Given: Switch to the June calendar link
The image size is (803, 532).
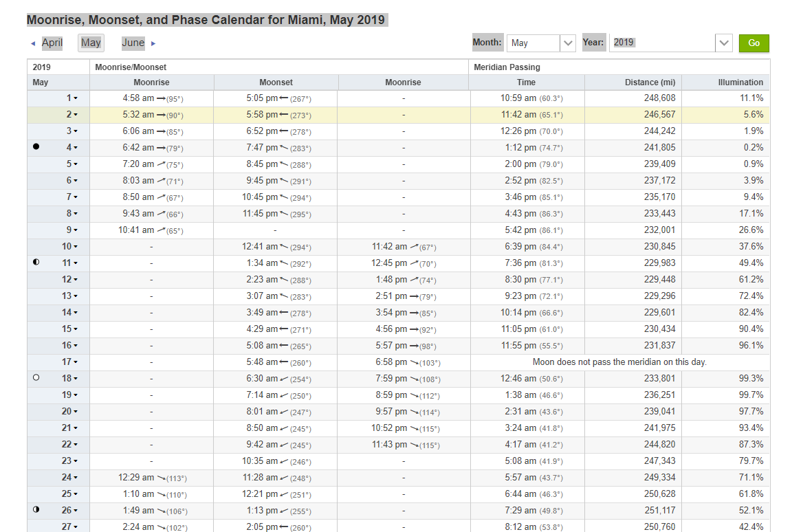Looking at the screenshot, I should pyautogui.click(x=133, y=43).
